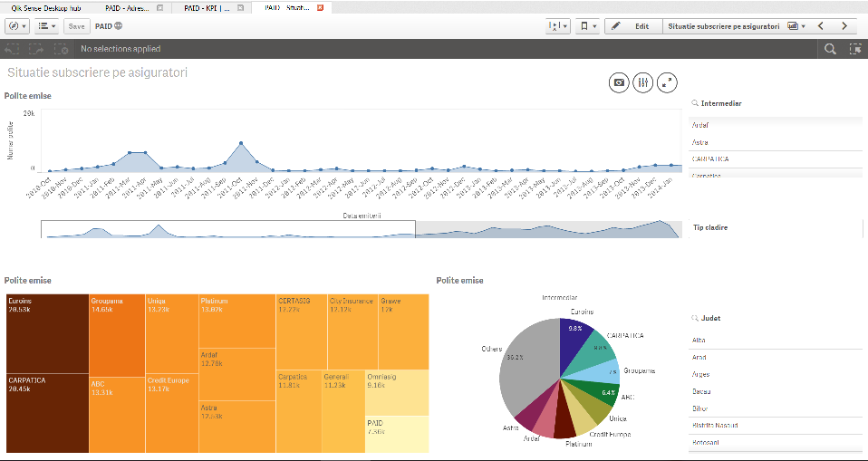Search in the Judet filter pane
This screenshot has height=461, width=868.
click(695, 318)
